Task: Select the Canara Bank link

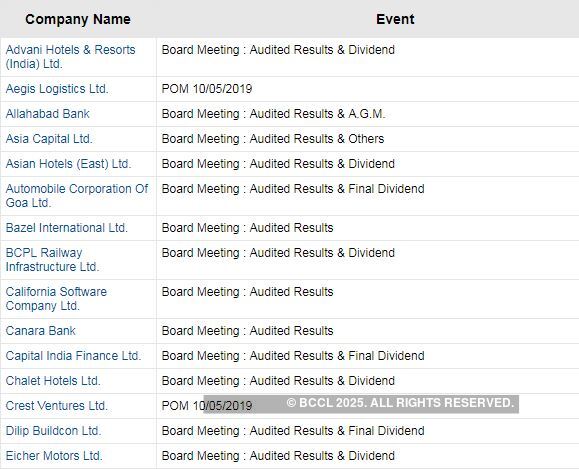Action: (x=41, y=331)
